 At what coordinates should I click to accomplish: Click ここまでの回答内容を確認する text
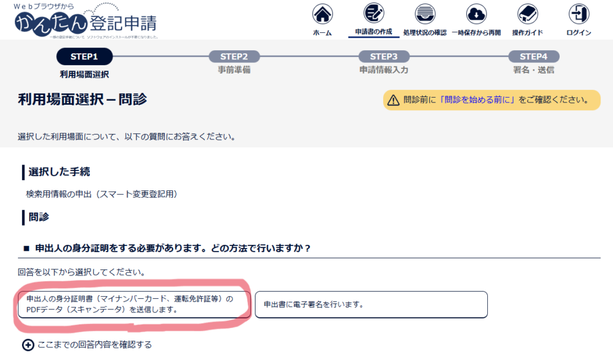click(x=95, y=344)
